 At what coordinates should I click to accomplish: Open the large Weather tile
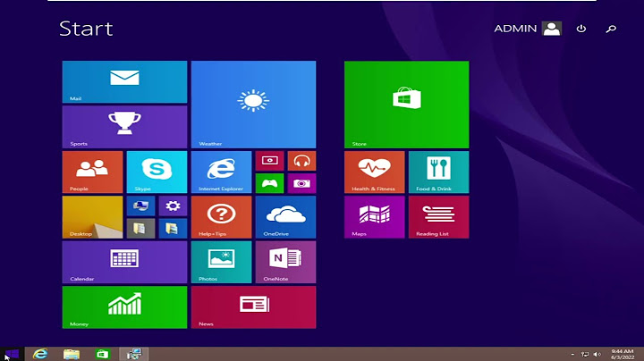[x=253, y=105]
